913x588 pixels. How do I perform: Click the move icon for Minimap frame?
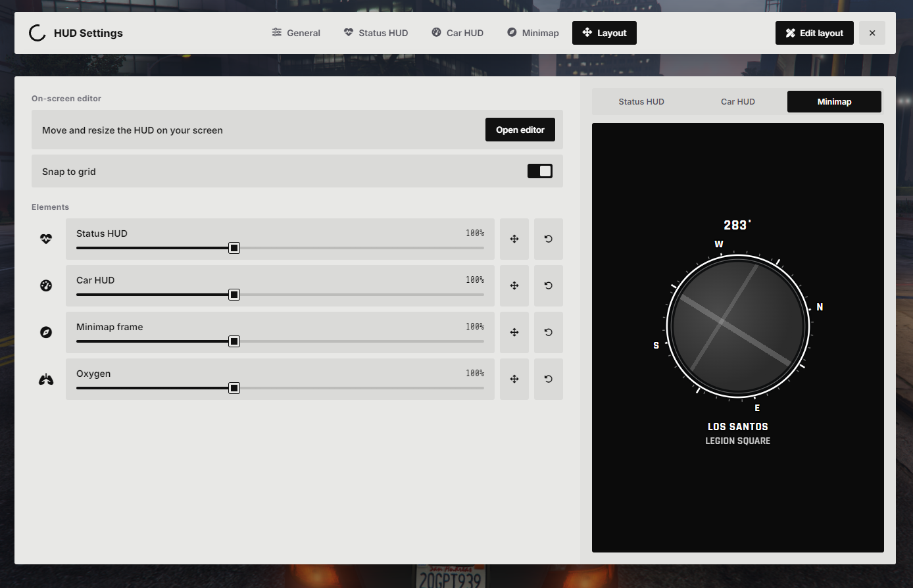(514, 332)
